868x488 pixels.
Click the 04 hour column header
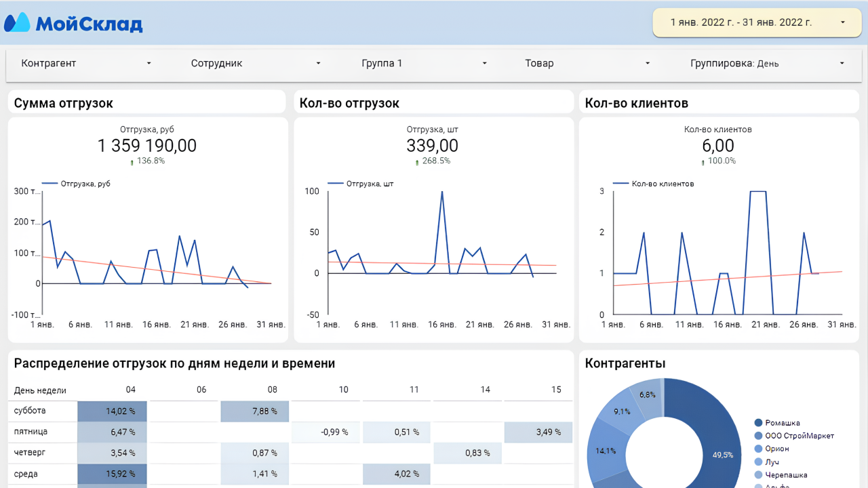click(130, 390)
